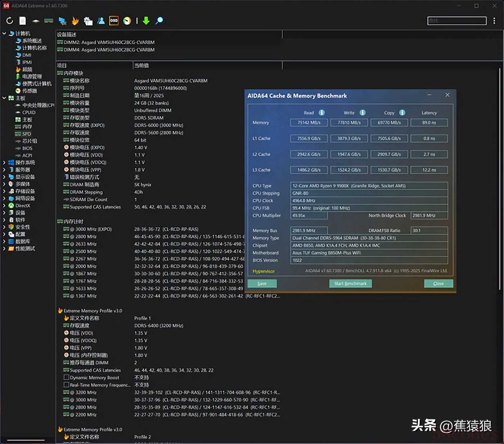Open the OSD panel toolbar icon

(114, 21)
